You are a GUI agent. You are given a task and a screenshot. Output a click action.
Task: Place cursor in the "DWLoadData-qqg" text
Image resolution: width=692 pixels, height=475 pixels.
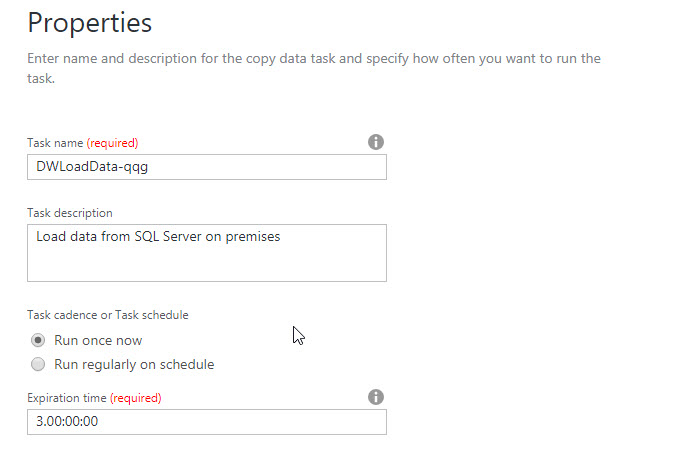point(92,167)
